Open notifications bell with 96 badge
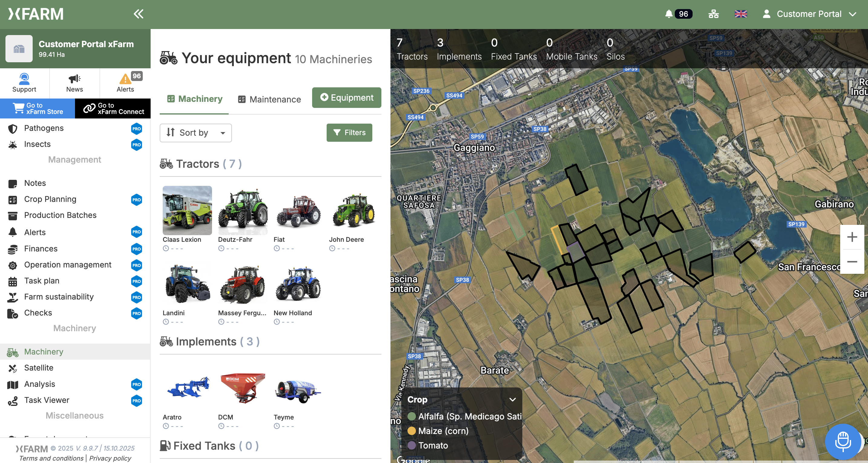This screenshot has height=463, width=868. [678, 14]
